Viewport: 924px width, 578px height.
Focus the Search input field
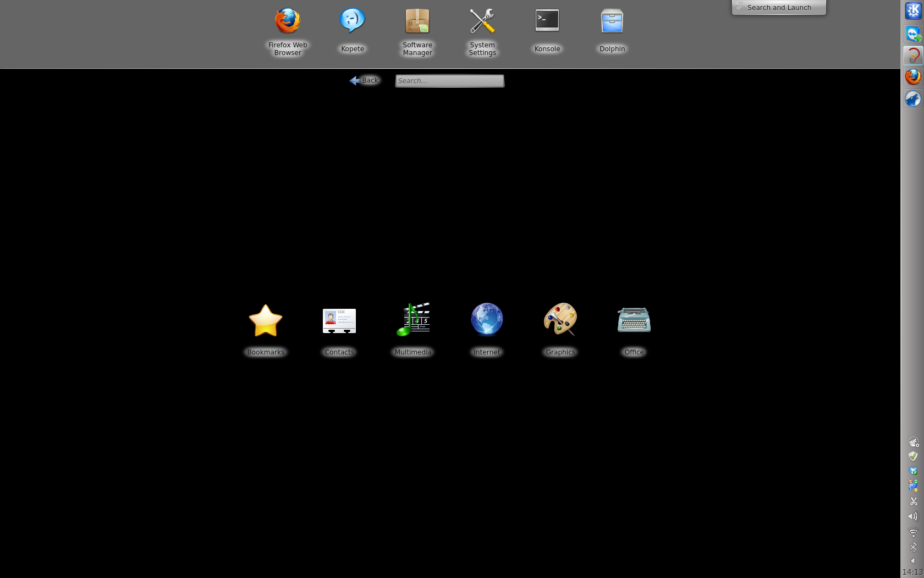[x=449, y=81]
